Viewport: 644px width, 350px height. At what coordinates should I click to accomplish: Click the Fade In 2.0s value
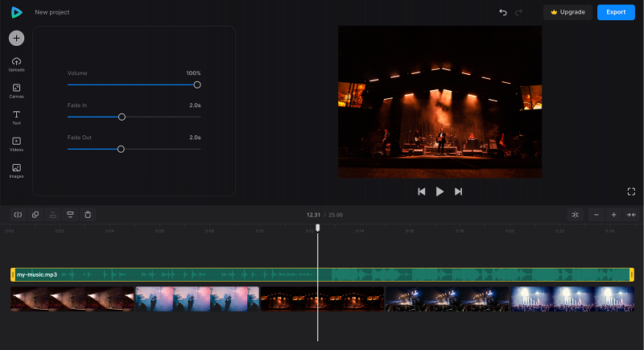[195, 105]
